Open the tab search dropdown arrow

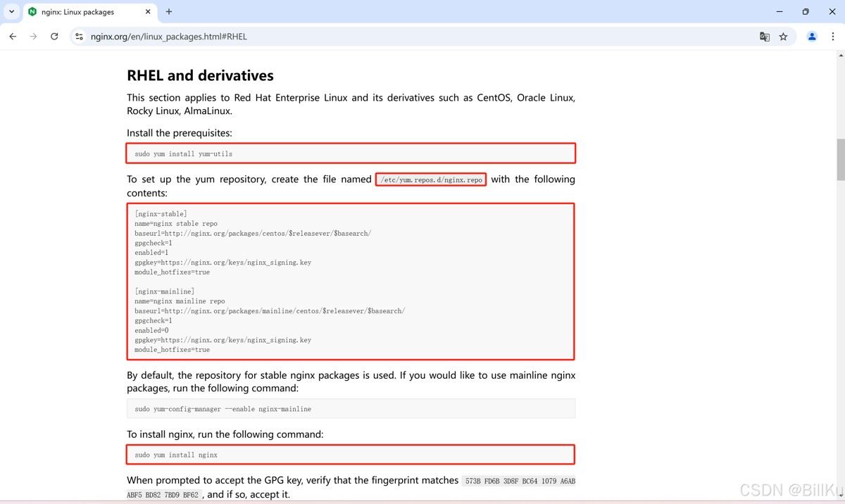[11, 12]
